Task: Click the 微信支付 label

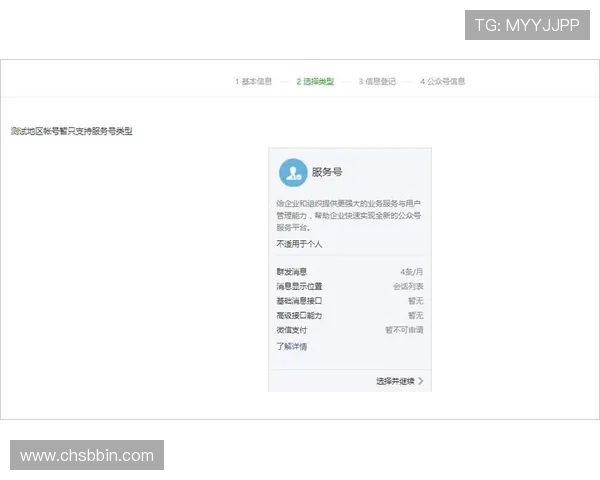Action: [x=292, y=330]
